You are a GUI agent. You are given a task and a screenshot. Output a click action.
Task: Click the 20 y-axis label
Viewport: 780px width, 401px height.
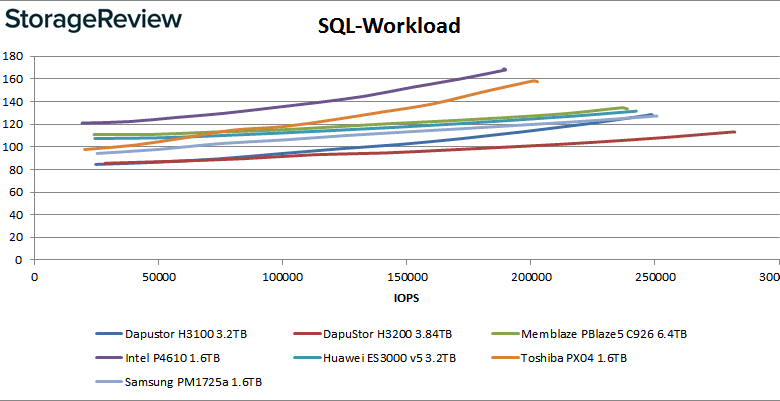click(15, 237)
